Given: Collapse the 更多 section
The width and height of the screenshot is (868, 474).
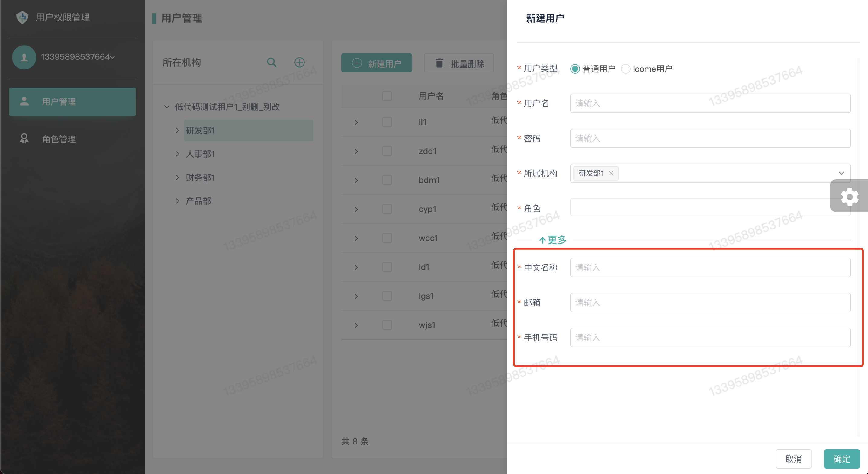Looking at the screenshot, I should tap(553, 240).
